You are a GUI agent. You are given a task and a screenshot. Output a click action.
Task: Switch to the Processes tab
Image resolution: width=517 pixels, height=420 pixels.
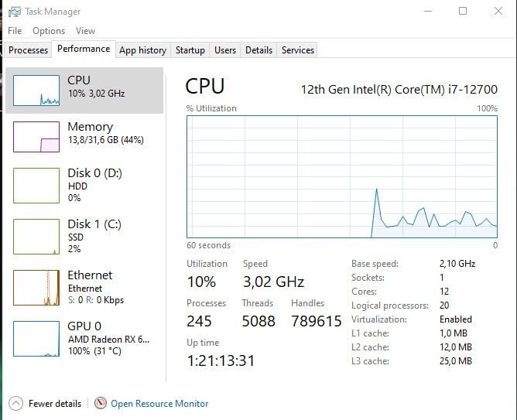[x=28, y=50]
